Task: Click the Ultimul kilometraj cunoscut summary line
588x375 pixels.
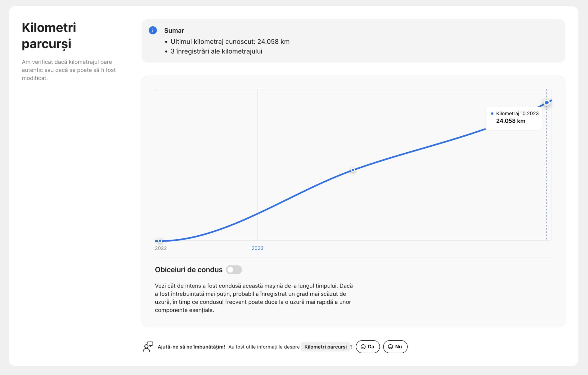Action: pyautogui.click(x=230, y=42)
